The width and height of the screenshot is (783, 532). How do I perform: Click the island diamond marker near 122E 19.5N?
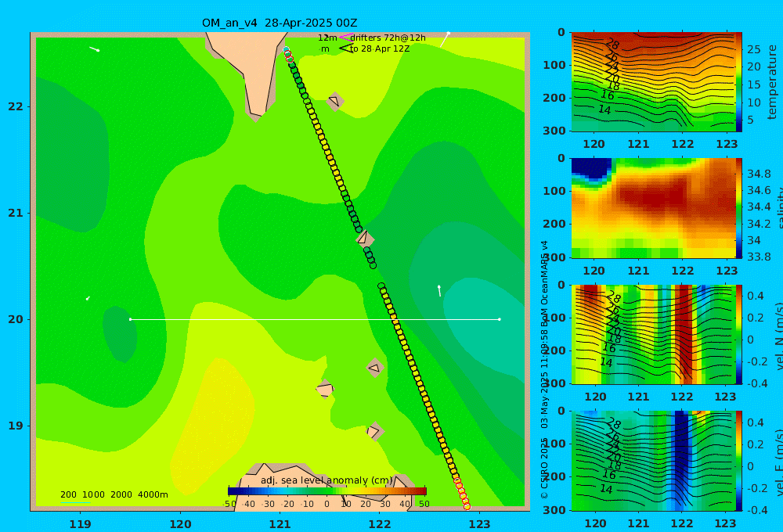click(375, 368)
